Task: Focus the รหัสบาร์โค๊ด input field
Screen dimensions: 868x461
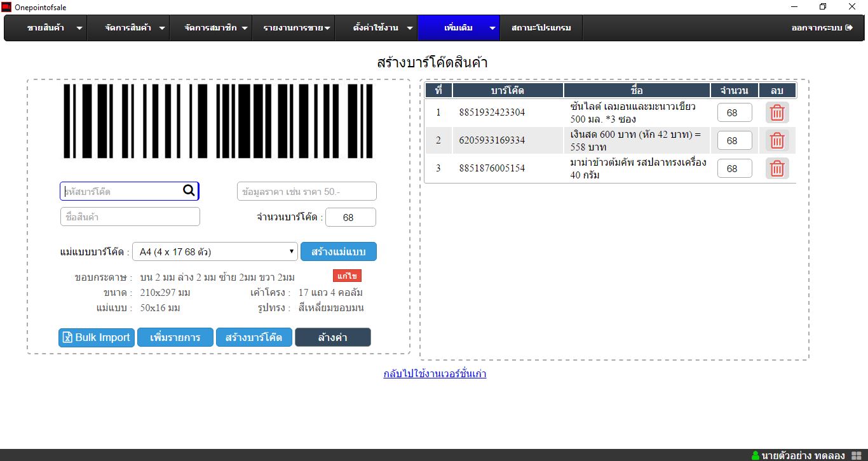Action: (x=130, y=191)
